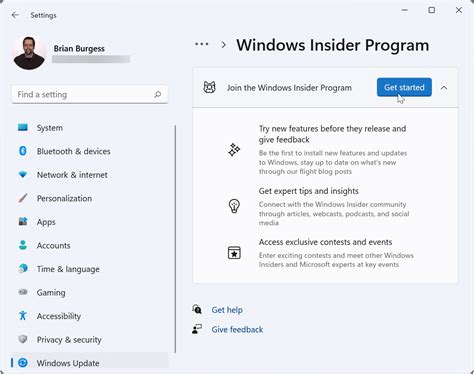Click the search magnifier icon
474x374 pixels.
click(x=158, y=95)
